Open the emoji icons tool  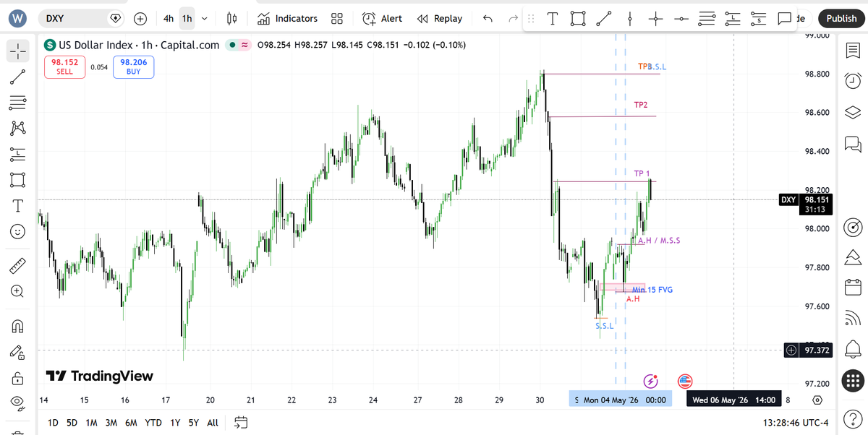(x=19, y=232)
